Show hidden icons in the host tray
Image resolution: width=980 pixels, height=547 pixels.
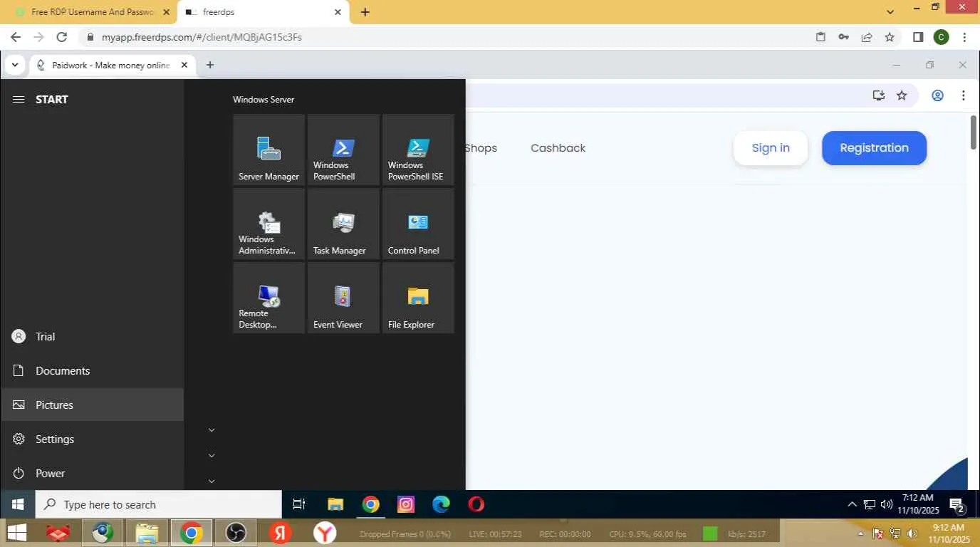(860, 533)
